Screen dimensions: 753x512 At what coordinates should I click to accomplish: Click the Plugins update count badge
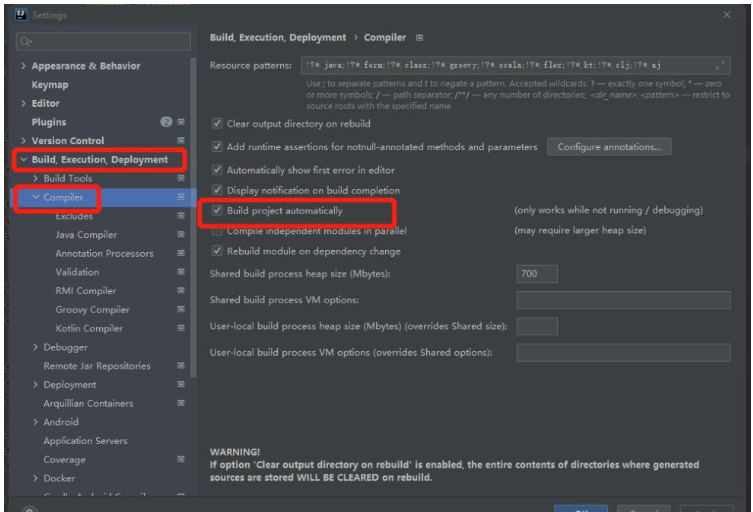(166, 122)
